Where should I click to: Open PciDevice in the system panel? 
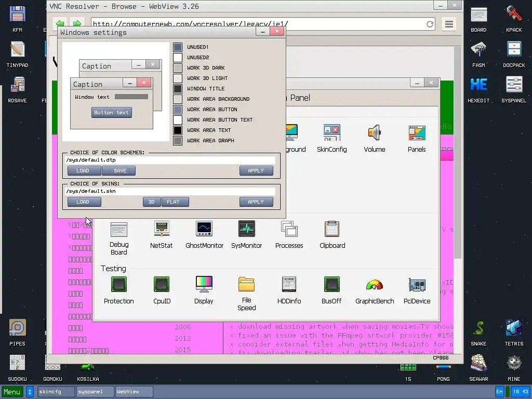coord(417,290)
